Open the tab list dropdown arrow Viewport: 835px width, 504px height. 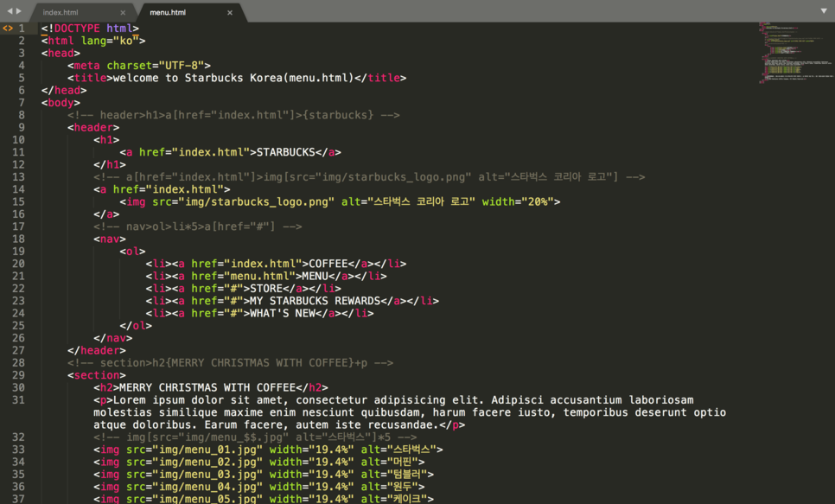point(824,10)
